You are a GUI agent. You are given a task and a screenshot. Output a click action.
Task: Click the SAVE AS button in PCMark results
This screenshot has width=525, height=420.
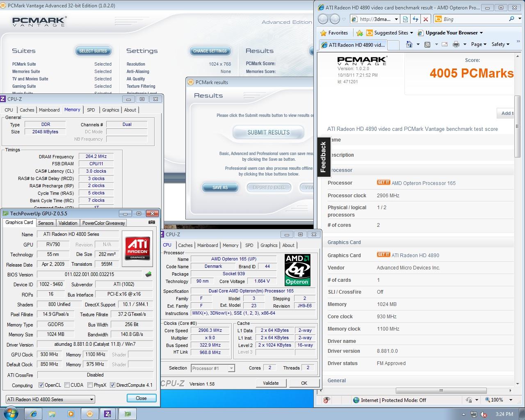[220, 187]
